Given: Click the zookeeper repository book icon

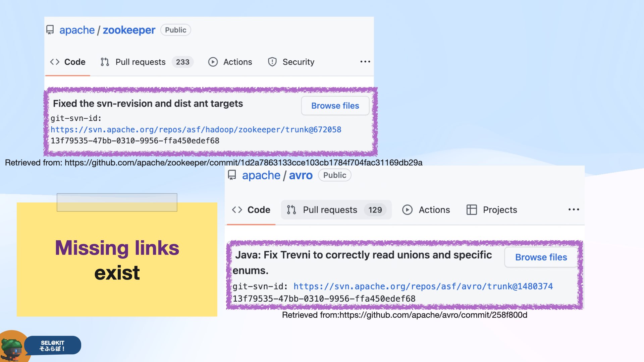Looking at the screenshot, I should [50, 30].
